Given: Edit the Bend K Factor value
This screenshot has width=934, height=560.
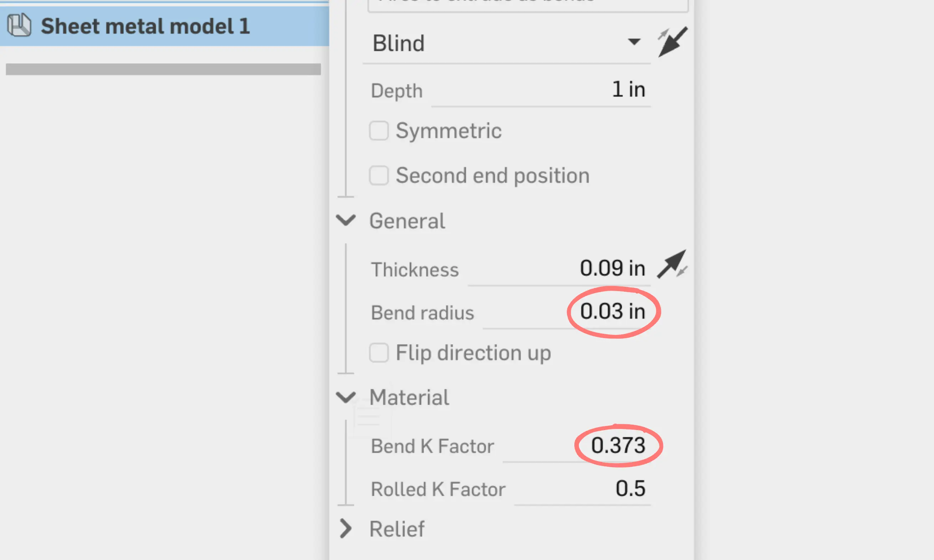Looking at the screenshot, I should coord(576,446).
